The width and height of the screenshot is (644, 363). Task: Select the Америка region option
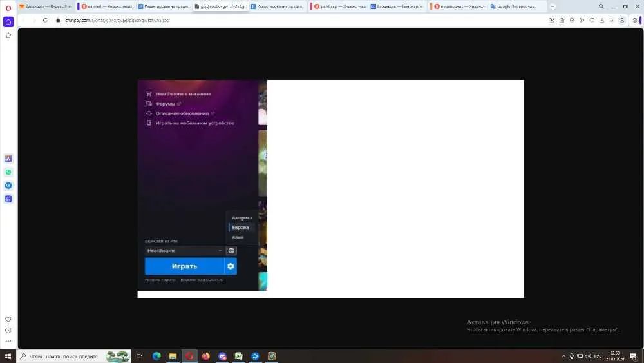242,218
